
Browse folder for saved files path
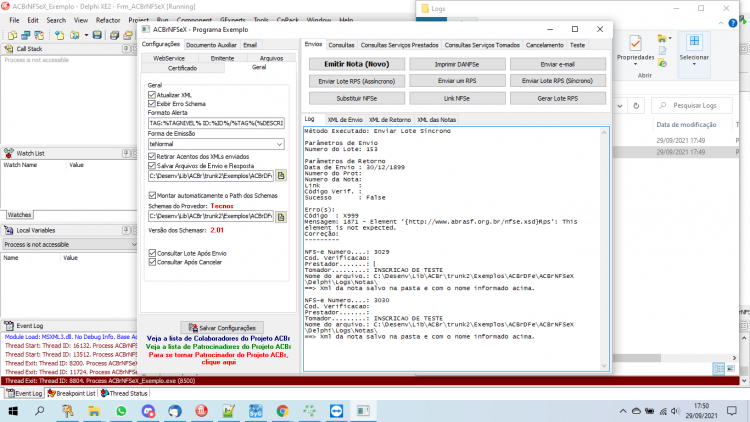point(281,176)
